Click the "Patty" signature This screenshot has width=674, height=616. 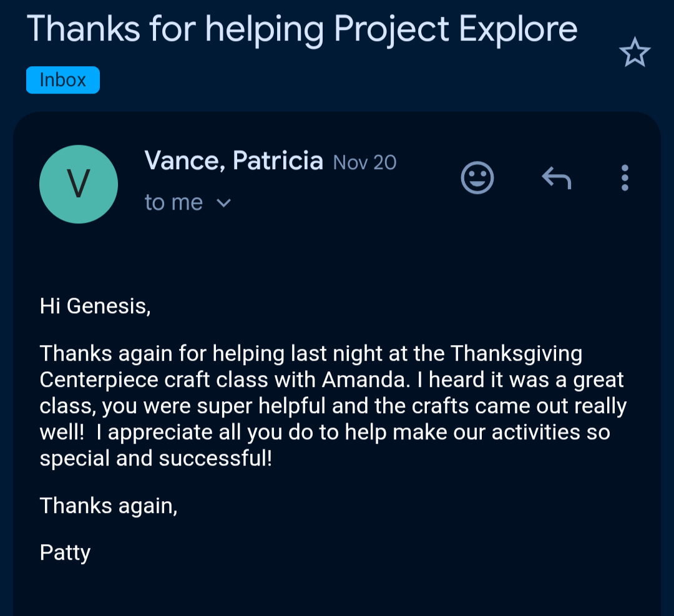(65, 553)
